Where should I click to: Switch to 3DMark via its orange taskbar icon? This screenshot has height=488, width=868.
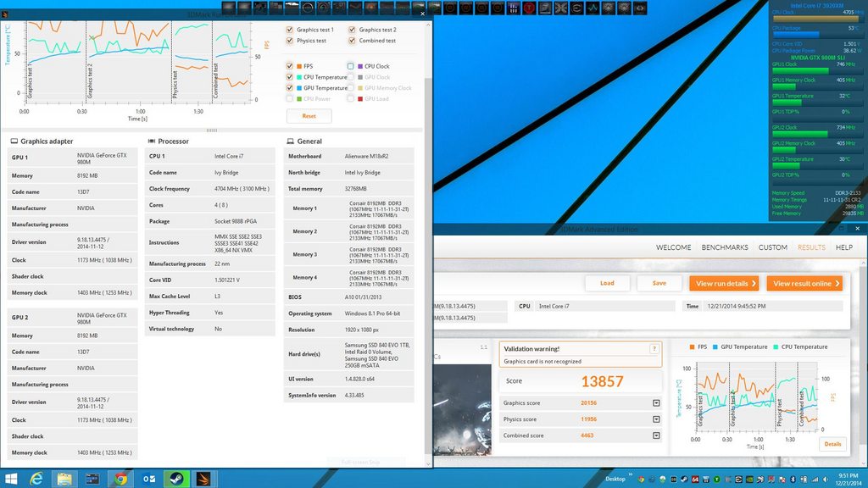(203, 479)
